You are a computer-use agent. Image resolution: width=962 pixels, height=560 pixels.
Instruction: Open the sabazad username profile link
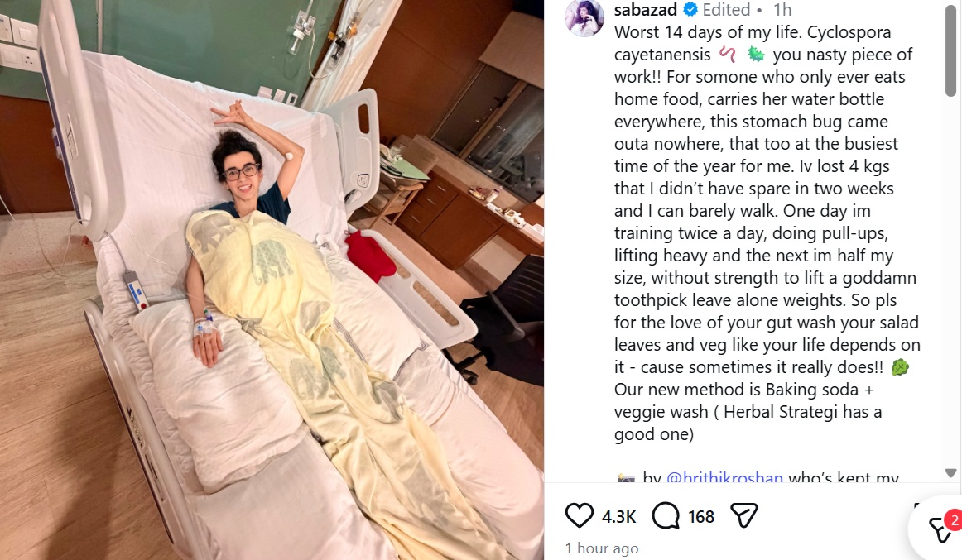click(x=646, y=10)
